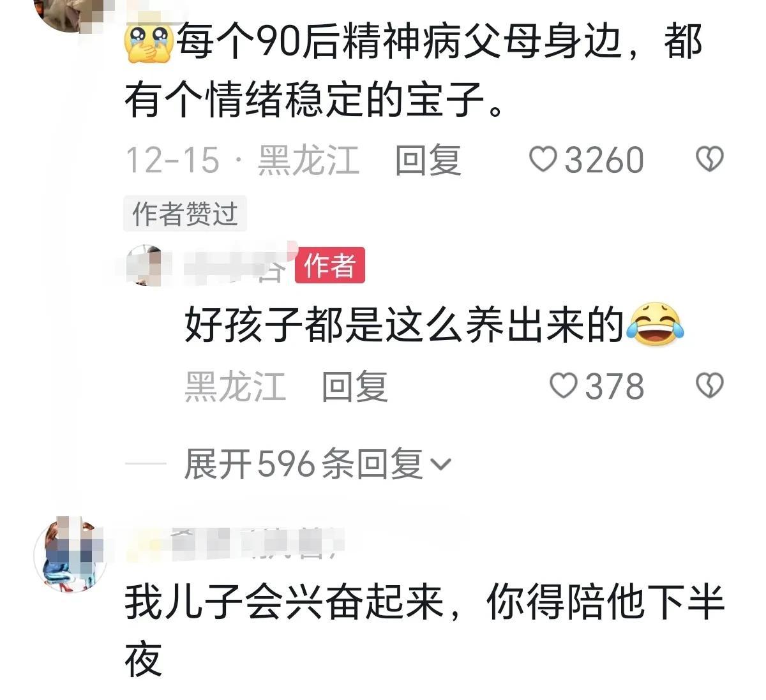Screen dimensions: 766x700
Task: Tap 回复 under the top comment
Action: pos(428,160)
